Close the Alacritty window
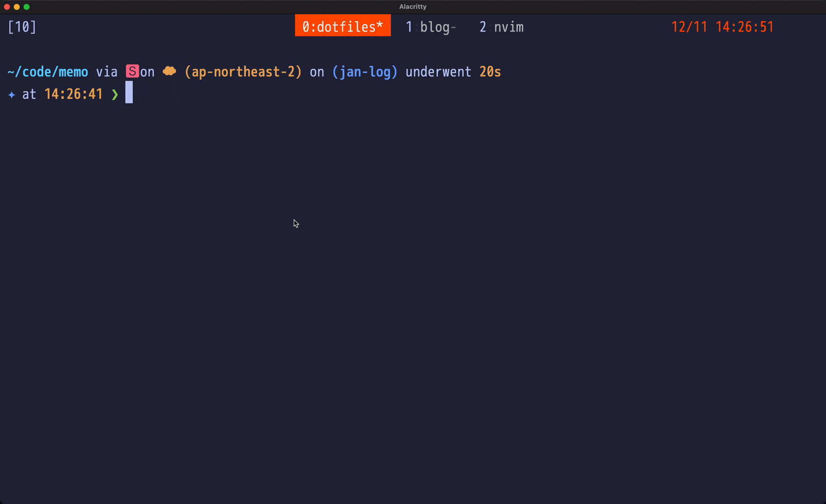Screen dimensions: 826x504 7,7
